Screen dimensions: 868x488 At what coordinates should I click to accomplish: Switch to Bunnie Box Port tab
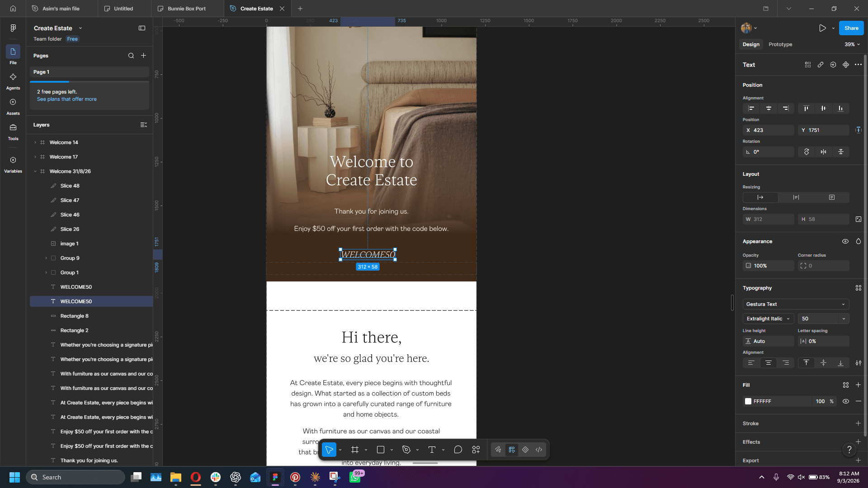(187, 9)
